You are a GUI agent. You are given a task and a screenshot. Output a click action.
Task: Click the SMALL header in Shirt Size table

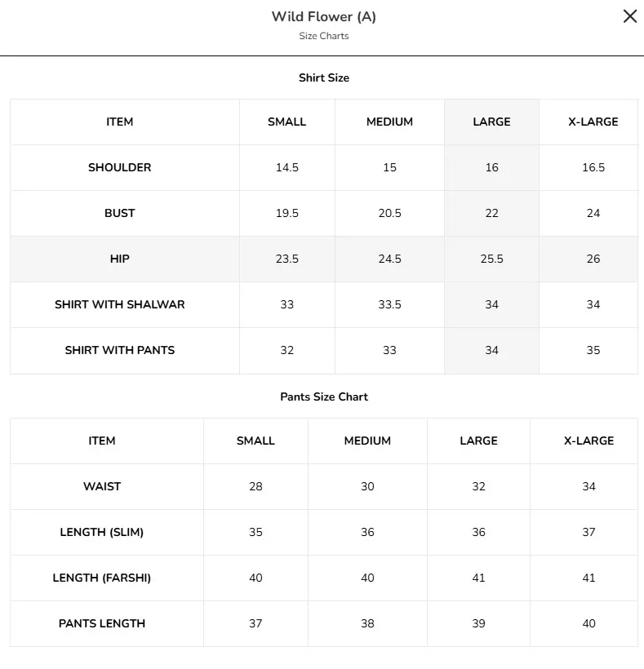[286, 122]
